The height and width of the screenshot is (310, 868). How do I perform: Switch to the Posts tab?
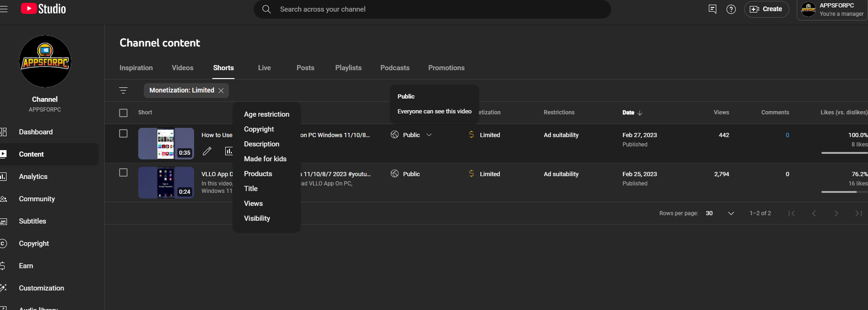pos(305,68)
